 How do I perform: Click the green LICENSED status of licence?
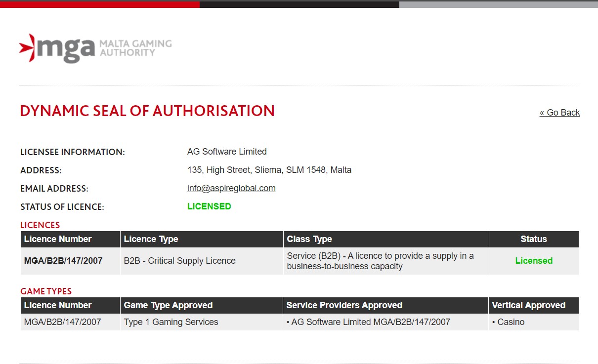pos(209,206)
